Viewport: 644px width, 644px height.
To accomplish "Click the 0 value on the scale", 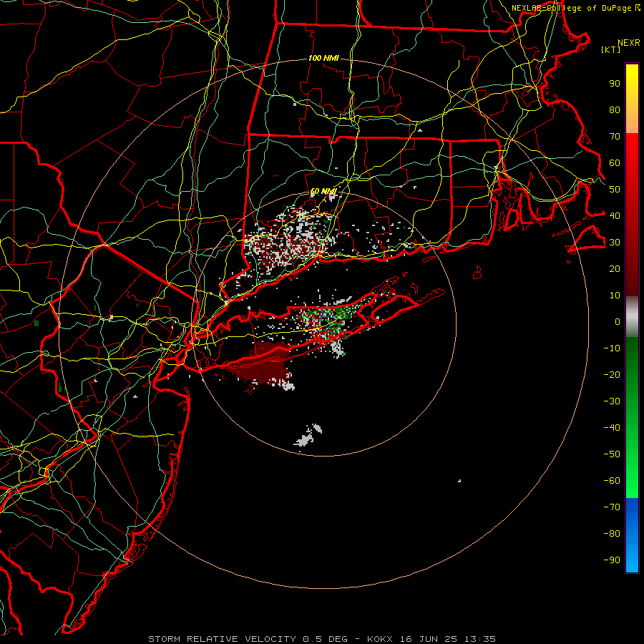I will coord(618,322).
